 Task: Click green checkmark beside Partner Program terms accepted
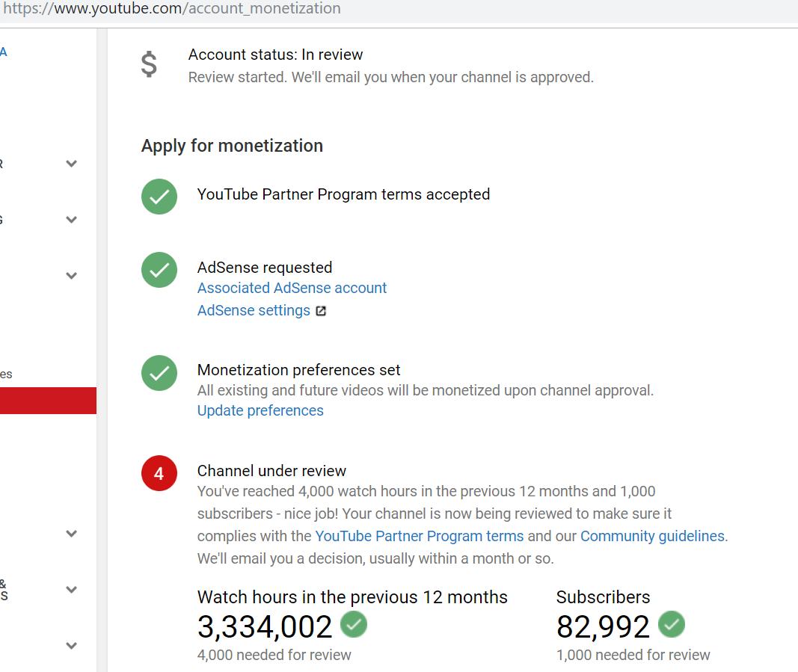coord(159,197)
